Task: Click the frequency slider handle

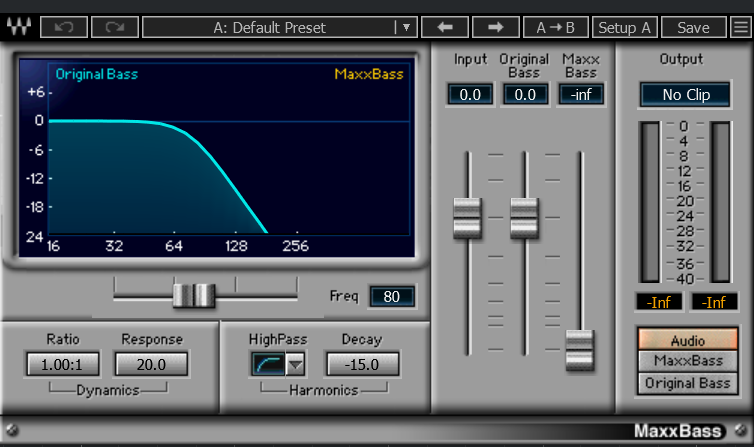Action: [x=194, y=295]
